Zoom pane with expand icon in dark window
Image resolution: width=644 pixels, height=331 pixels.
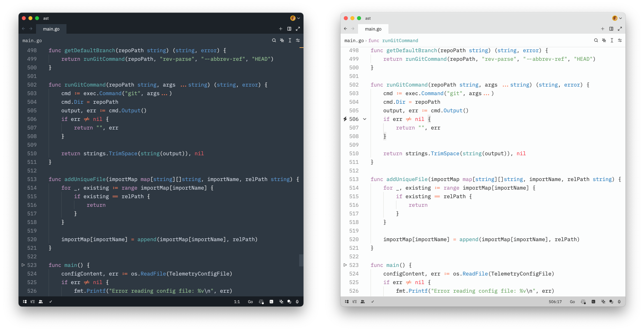click(x=298, y=29)
